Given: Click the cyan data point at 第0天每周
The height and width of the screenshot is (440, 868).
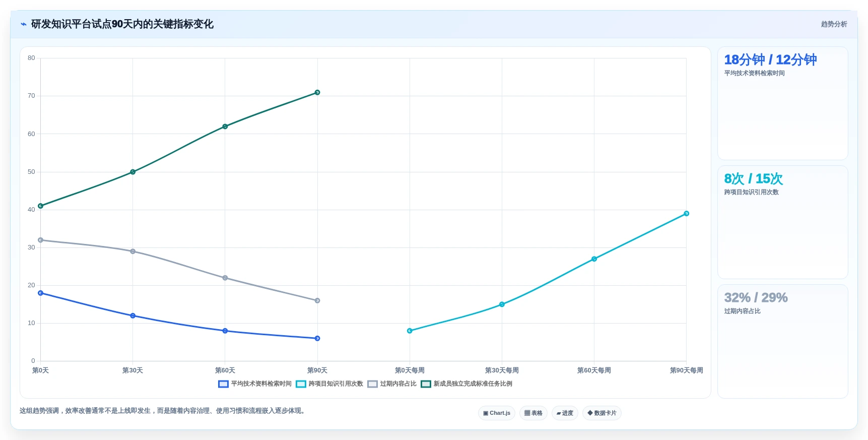Looking at the screenshot, I should [410, 331].
